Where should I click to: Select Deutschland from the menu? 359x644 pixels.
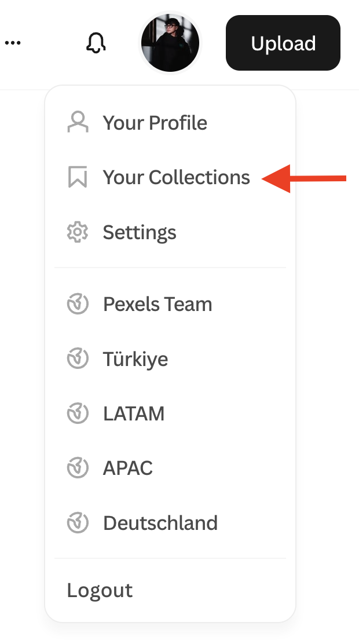coord(160,523)
